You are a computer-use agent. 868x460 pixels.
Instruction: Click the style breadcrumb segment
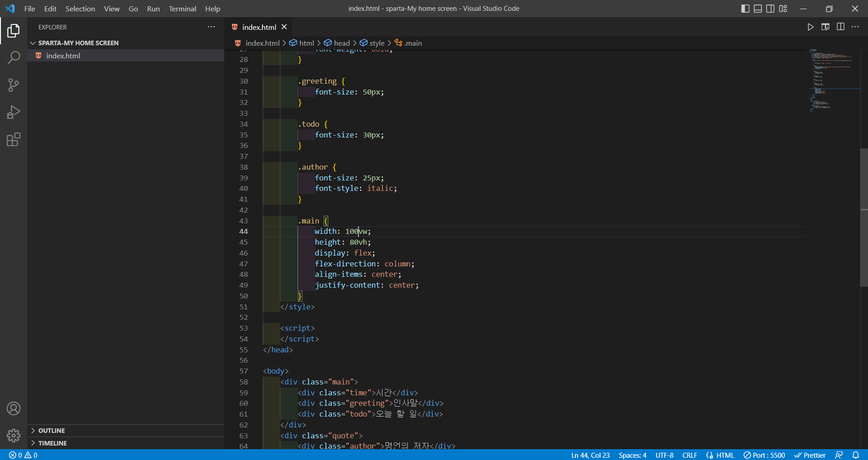tap(377, 43)
